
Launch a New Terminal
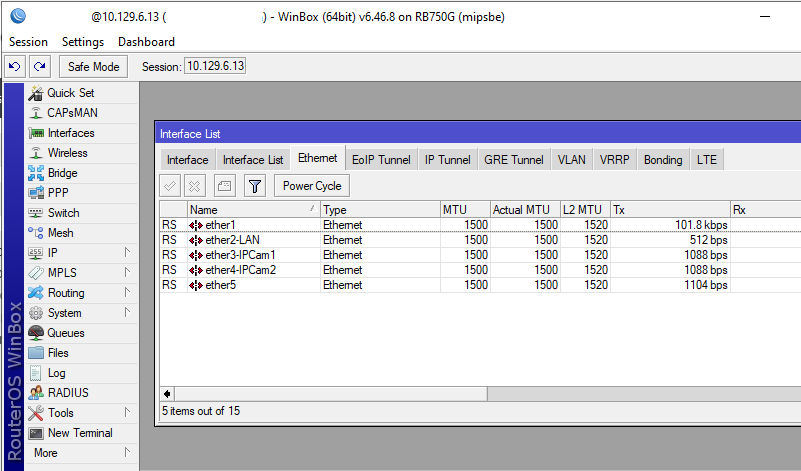click(x=82, y=433)
